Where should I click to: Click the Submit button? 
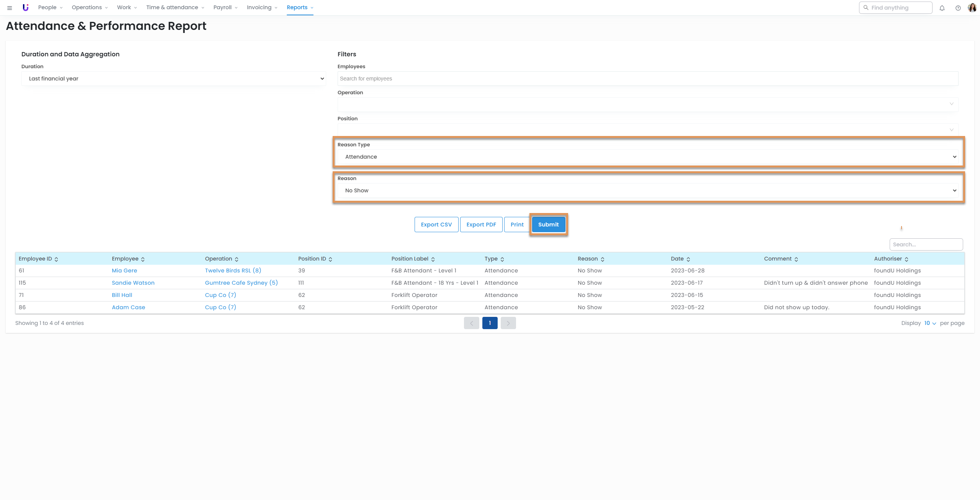click(x=548, y=225)
